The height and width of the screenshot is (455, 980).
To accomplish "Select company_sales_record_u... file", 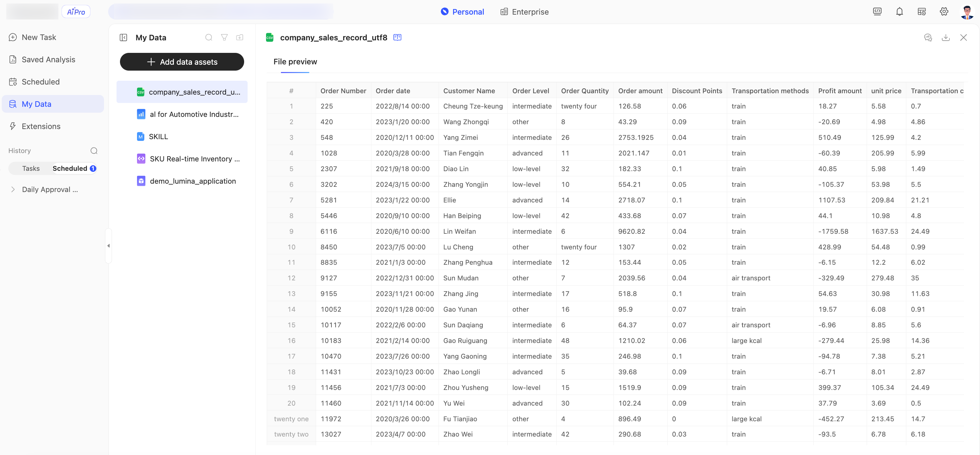I will click(182, 92).
